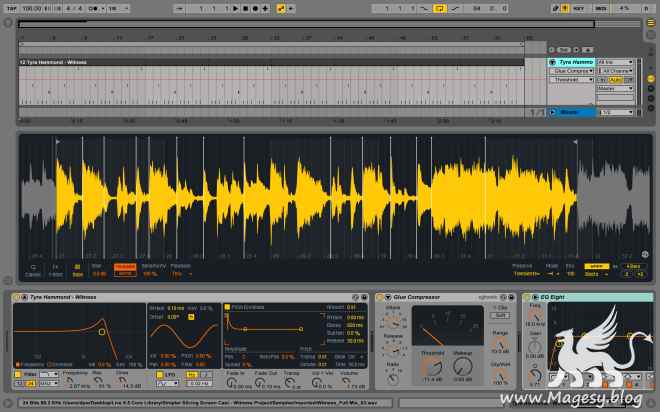Click Glue Compressor save preset disk icon
Image resolution: width=660 pixels, height=412 pixels.
tap(511, 297)
